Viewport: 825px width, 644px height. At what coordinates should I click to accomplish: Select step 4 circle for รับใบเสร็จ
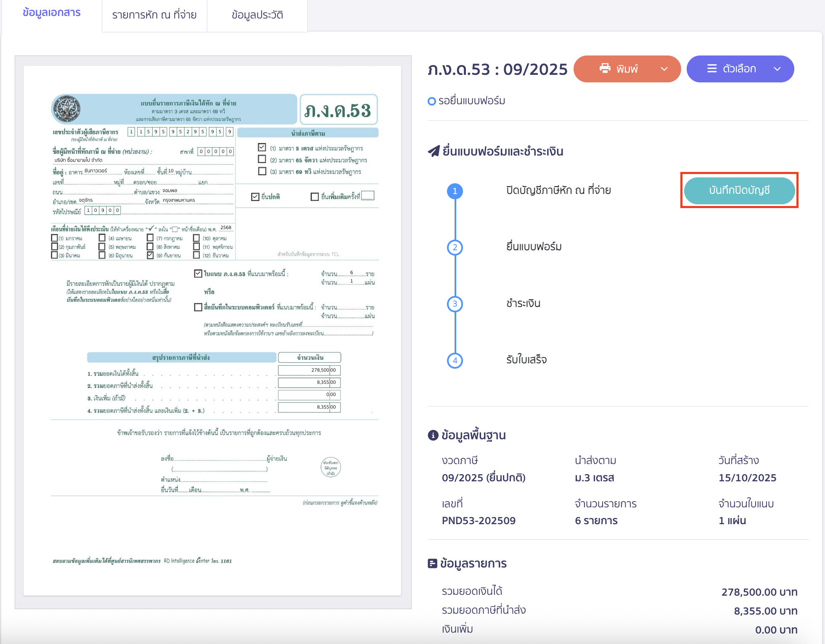[455, 360]
